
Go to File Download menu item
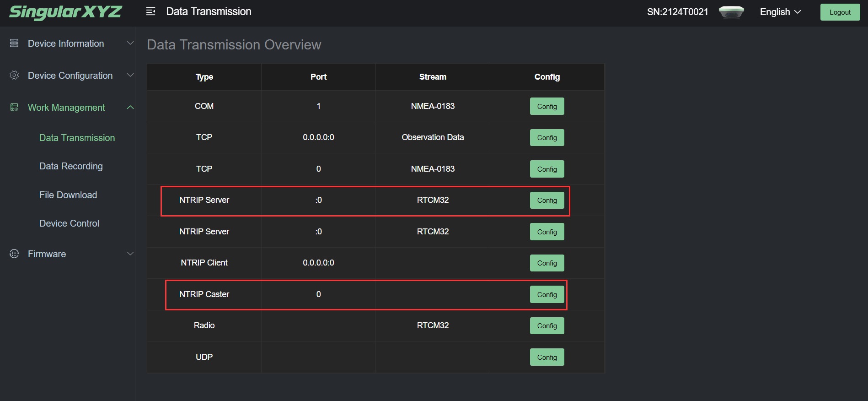click(68, 195)
